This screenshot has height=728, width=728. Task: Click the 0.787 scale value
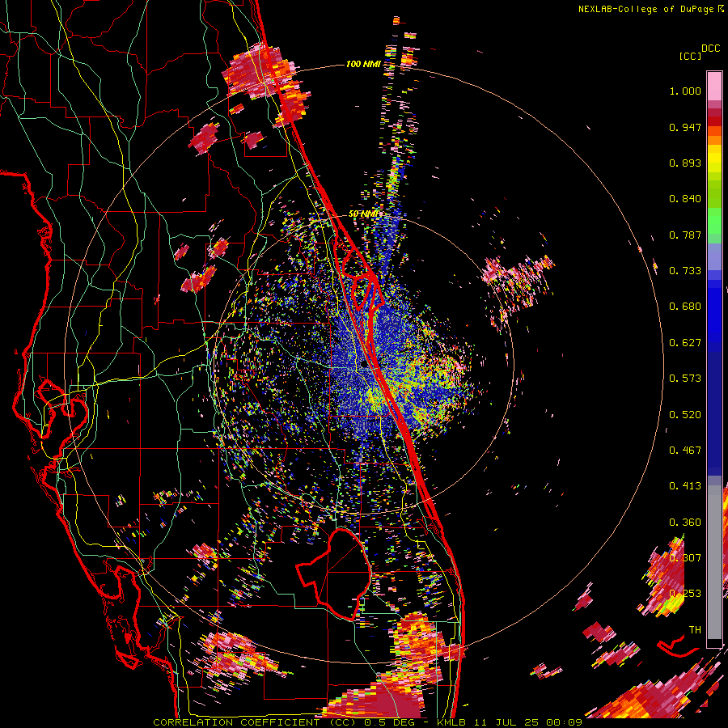(685, 235)
